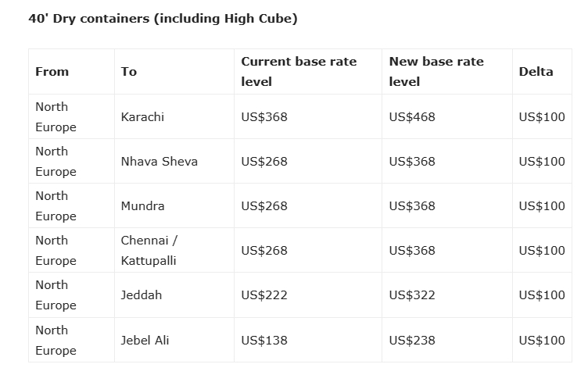Select the Mundra destination cell
Screen dimensions: 588x382
click(142, 206)
